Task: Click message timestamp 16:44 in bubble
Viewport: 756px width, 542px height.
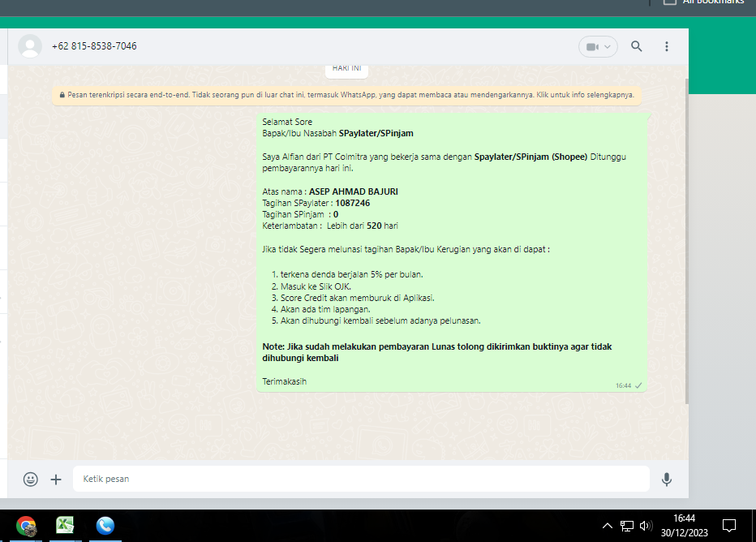Action: click(623, 385)
